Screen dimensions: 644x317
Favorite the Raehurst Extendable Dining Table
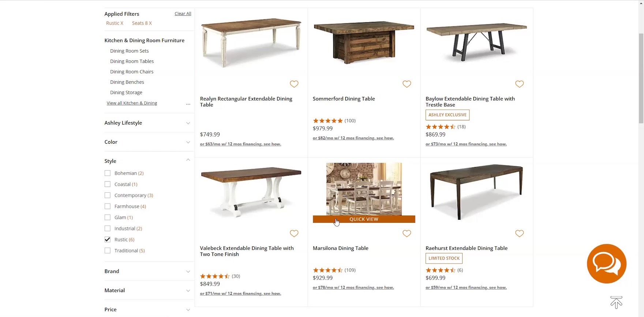tap(519, 233)
